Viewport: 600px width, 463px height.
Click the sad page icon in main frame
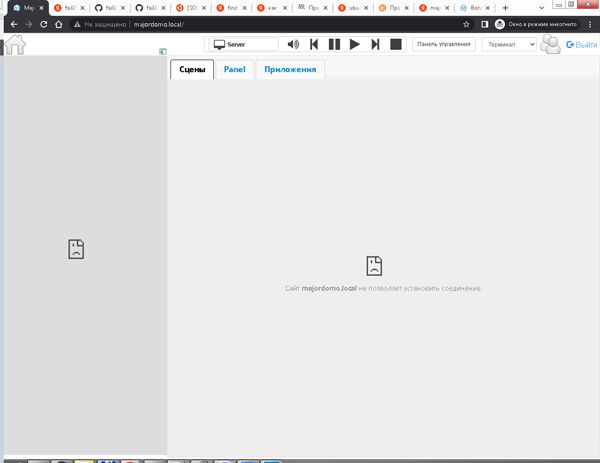tap(374, 266)
